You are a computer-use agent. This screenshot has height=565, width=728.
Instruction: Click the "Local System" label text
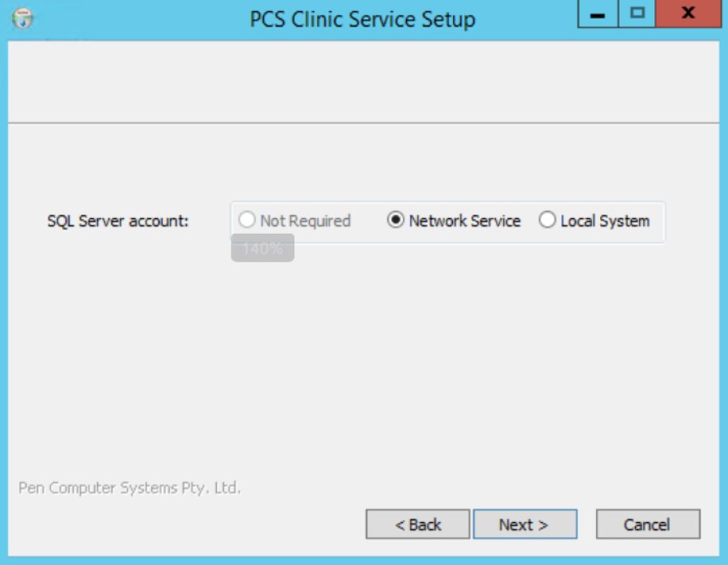[x=605, y=221]
